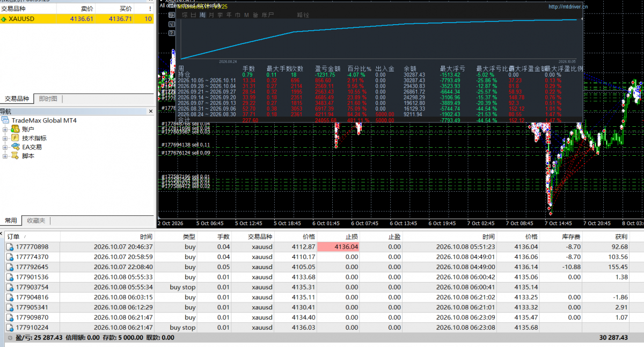
Task: Expand the 技术指标 tree node
Action: click(x=5, y=138)
